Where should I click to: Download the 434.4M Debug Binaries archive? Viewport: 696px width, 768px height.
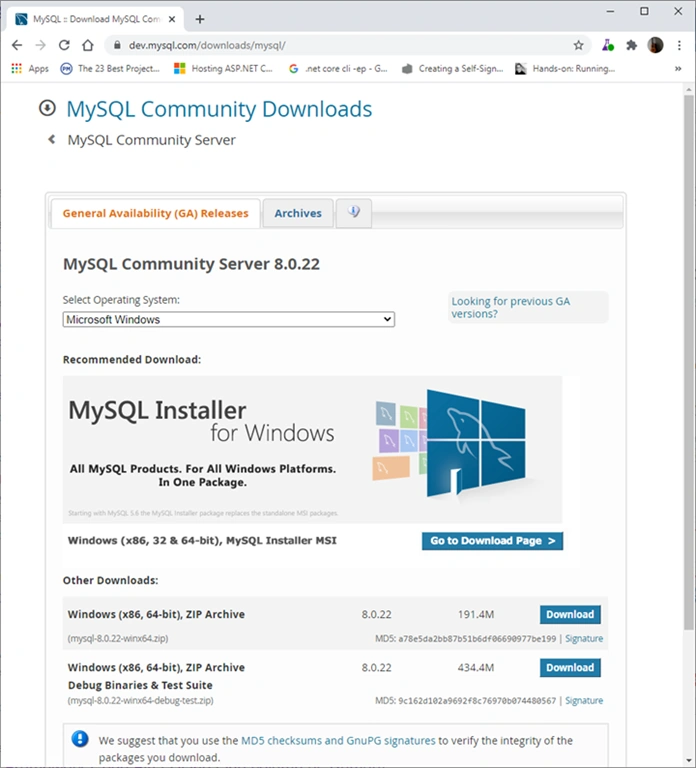coord(570,668)
